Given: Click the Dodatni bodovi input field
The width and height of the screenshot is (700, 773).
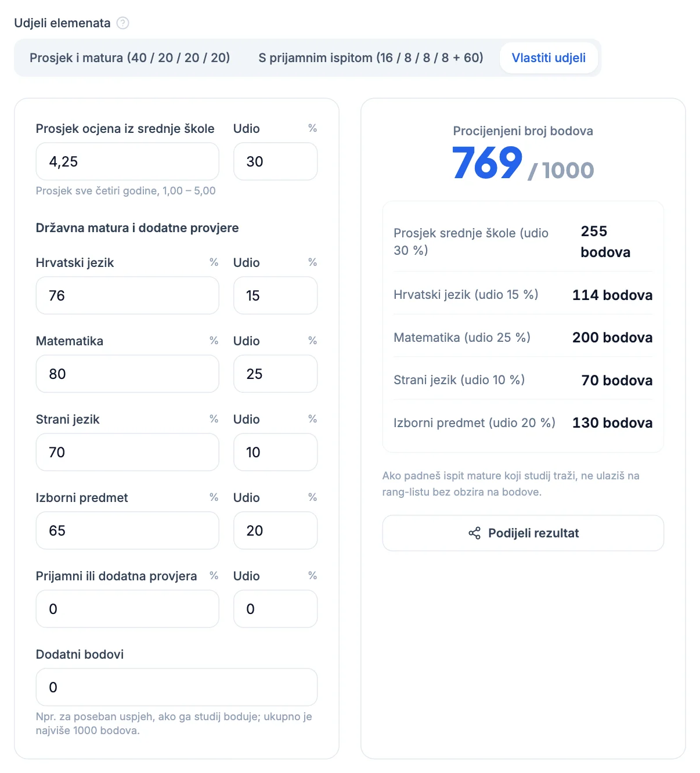Looking at the screenshot, I should (176, 688).
